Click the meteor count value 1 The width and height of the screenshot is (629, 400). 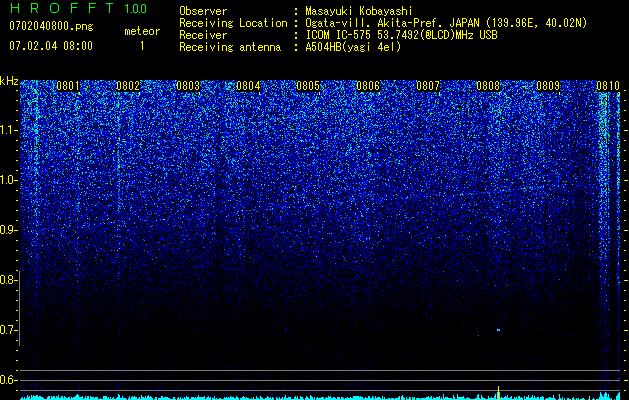click(x=142, y=46)
